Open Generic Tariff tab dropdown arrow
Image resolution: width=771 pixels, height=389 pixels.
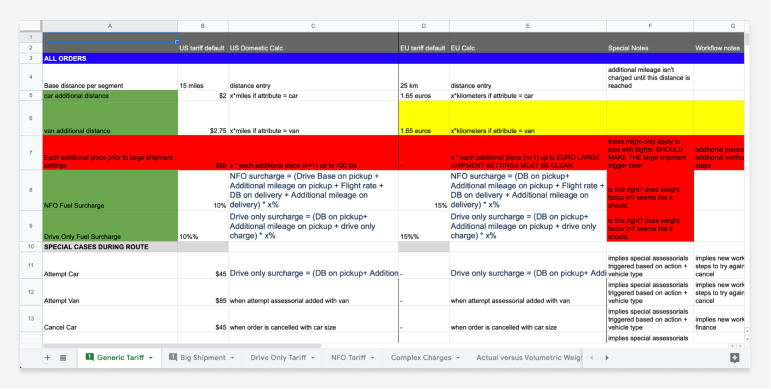pyautogui.click(x=150, y=358)
